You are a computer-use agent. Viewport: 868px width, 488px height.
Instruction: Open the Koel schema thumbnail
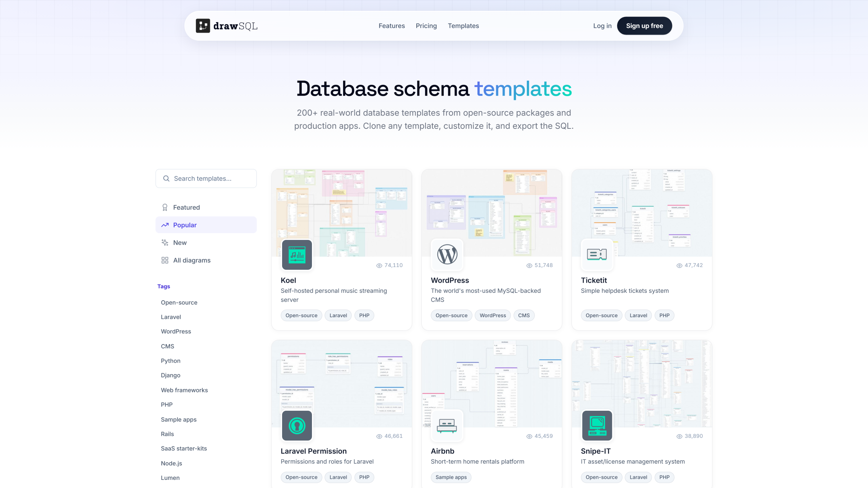pyautogui.click(x=342, y=213)
